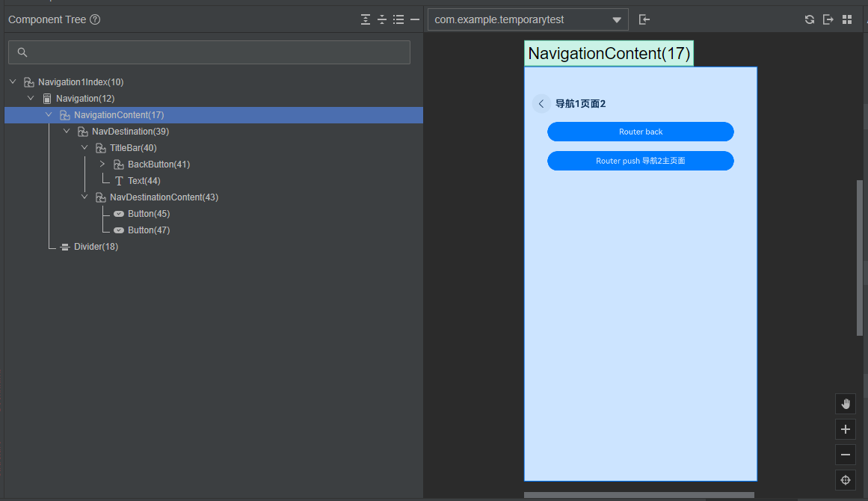Image resolution: width=868 pixels, height=501 pixels.
Task: Collapse the Navigation1Index(10) root node
Action: click(x=12, y=82)
